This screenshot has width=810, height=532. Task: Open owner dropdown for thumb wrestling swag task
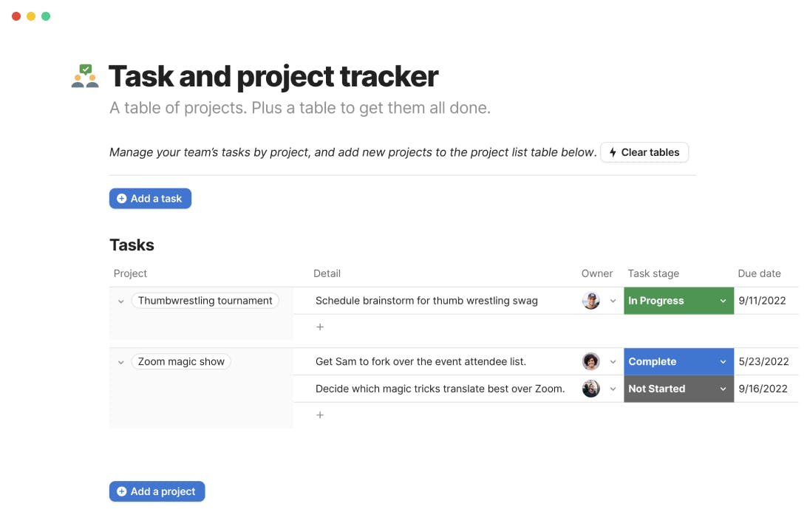coord(613,301)
